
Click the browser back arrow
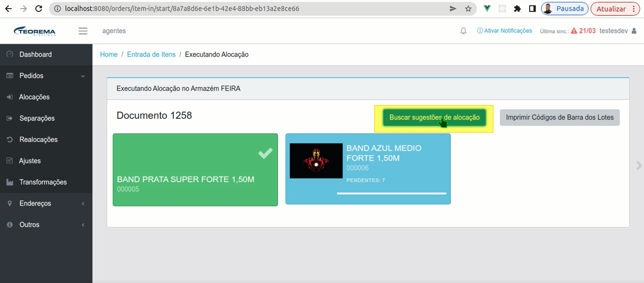click(8, 9)
